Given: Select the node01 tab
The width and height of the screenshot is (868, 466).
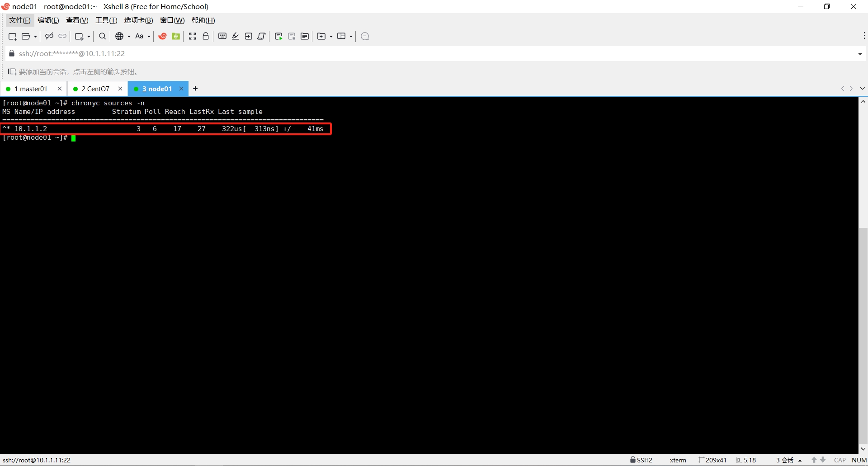Looking at the screenshot, I should 157,89.
